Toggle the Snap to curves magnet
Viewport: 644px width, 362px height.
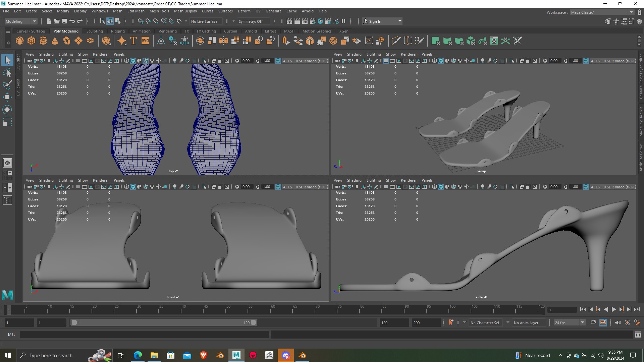[148, 21]
